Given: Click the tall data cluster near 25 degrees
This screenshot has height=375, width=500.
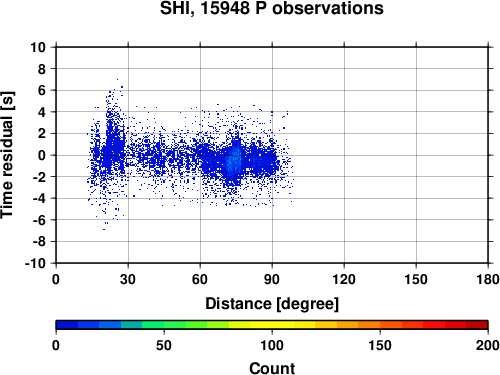Looking at the screenshot, I should pos(113,140).
